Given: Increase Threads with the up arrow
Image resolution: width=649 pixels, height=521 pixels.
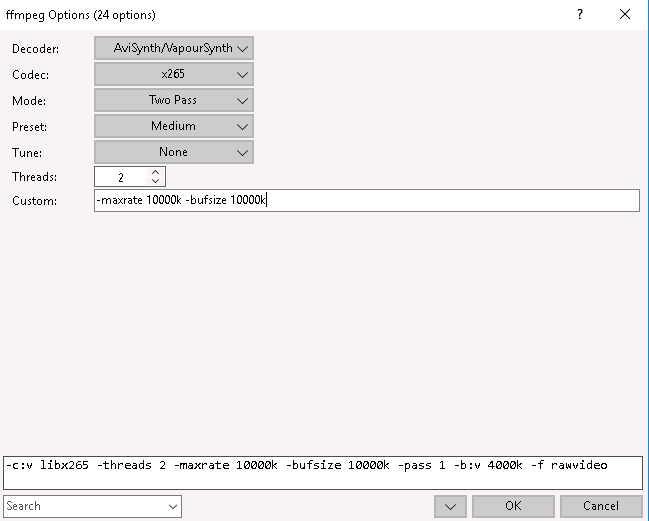Looking at the screenshot, I should (x=156, y=172).
